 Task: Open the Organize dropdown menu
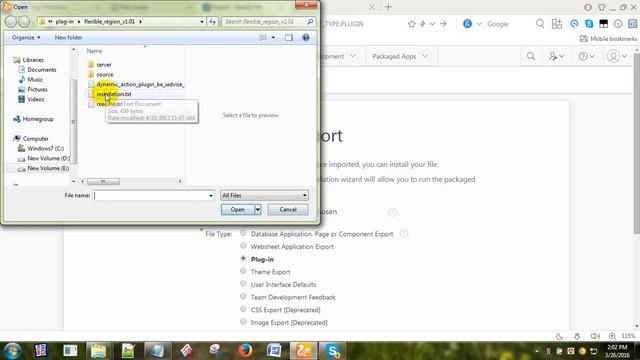pyautogui.click(x=26, y=38)
